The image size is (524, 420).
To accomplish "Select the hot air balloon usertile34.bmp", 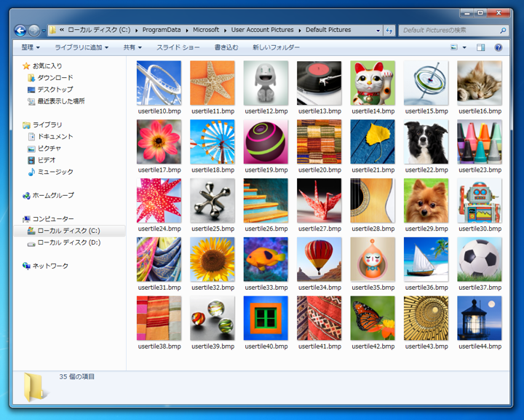I will 319,259.
